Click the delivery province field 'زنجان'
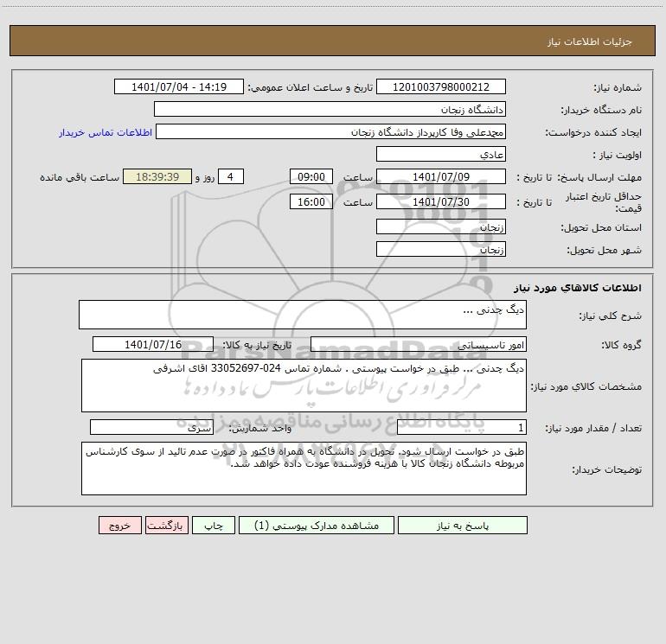The image size is (666, 644). 441,226
